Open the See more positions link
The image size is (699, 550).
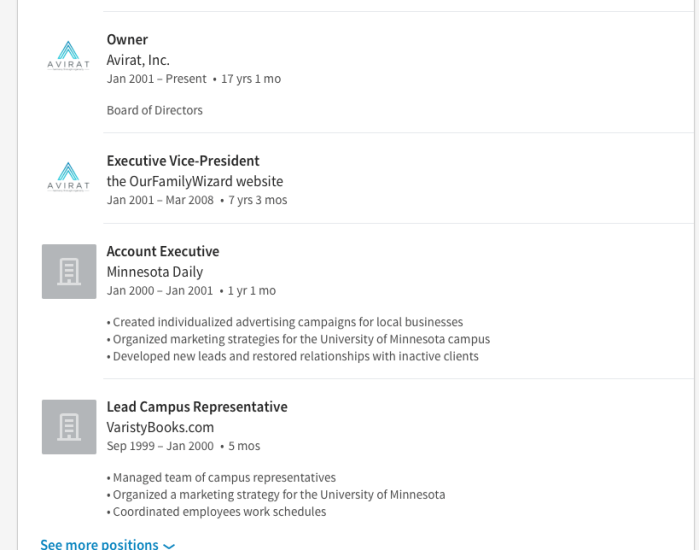click(99, 545)
